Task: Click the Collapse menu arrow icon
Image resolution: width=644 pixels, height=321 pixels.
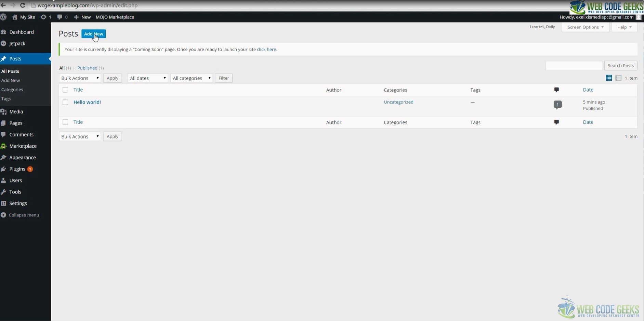Action: 3,215
